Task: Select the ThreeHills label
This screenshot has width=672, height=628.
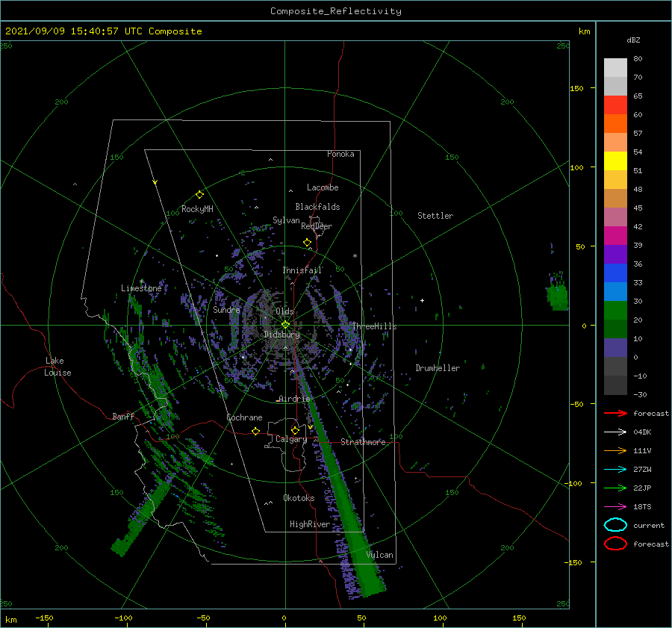Action: coord(375,326)
